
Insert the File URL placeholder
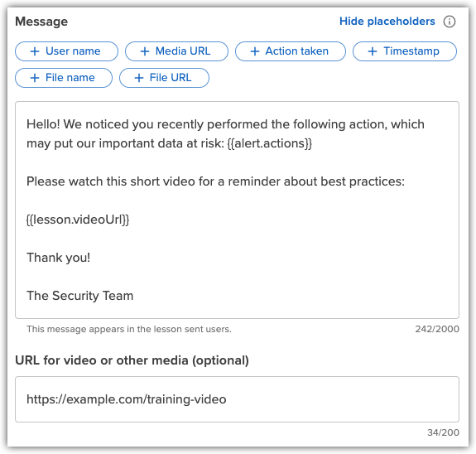pos(164,78)
